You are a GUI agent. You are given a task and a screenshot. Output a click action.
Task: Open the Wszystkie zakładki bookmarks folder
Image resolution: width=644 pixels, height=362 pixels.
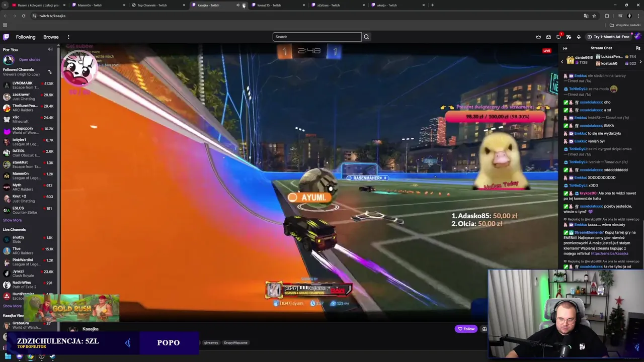(x=626, y=25)
